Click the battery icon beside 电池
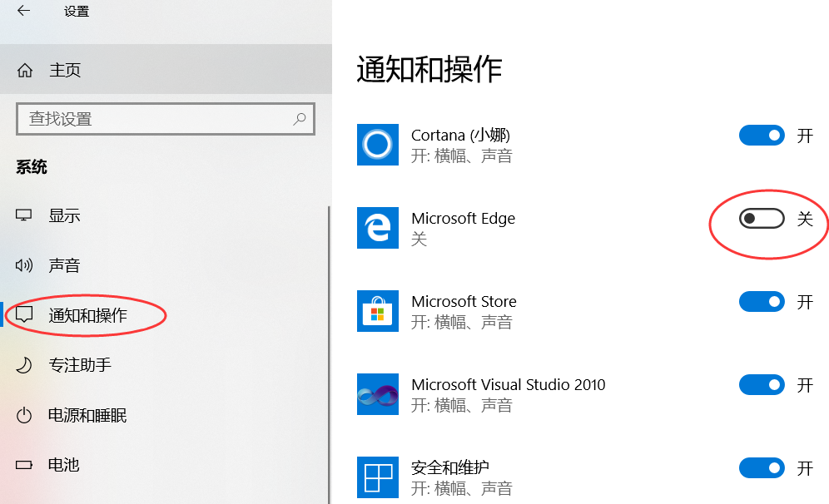 24,465
